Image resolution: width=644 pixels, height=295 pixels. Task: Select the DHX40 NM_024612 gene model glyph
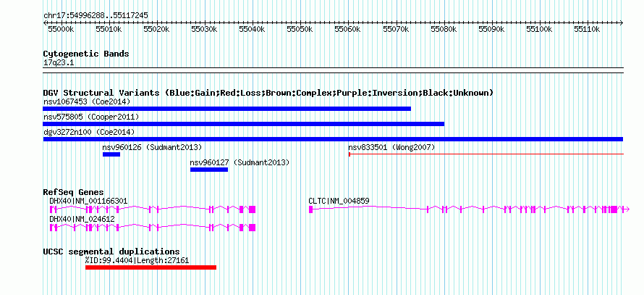click(x=153, y=228)
